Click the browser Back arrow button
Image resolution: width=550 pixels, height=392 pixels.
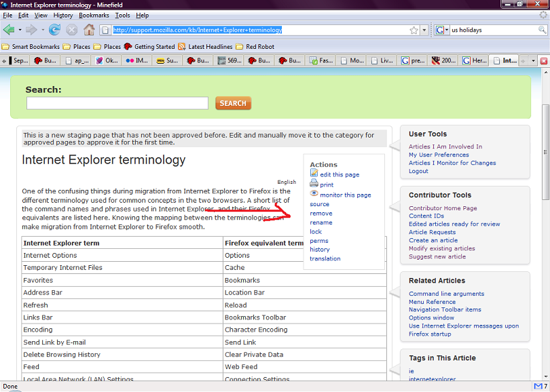tap(10, 30)
